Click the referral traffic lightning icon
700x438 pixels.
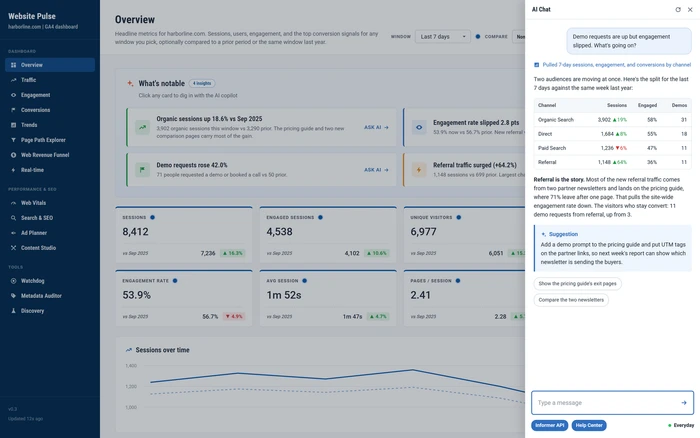419,170
